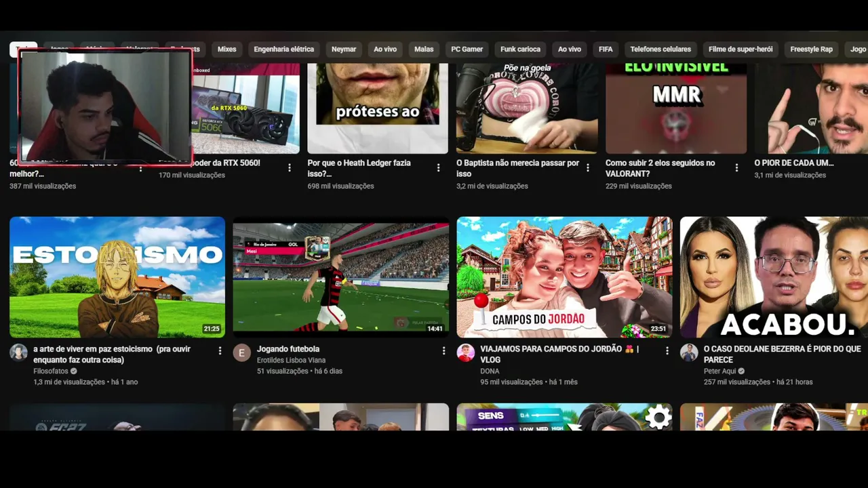Image resolution: width=868 pixels, height=488 pixels.
Task: Visit DONA channel name link
Action: pyautogui.click(x=490, y=371)
